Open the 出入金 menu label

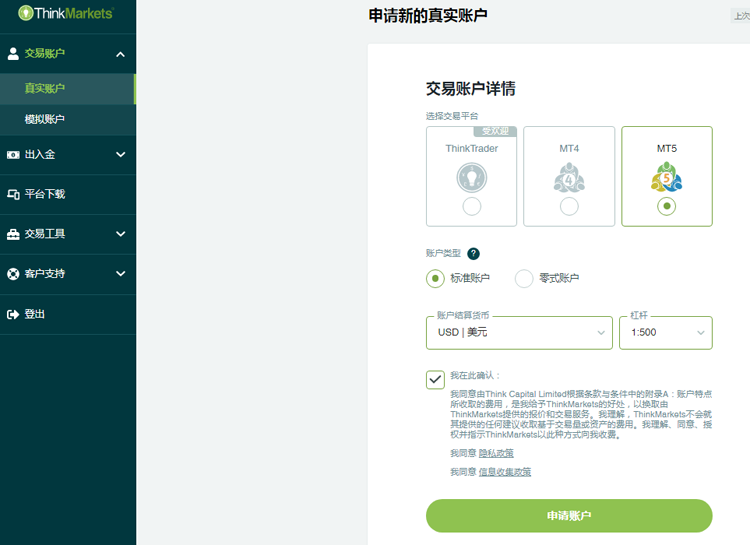pyautogui.click(x=40, y=155)
